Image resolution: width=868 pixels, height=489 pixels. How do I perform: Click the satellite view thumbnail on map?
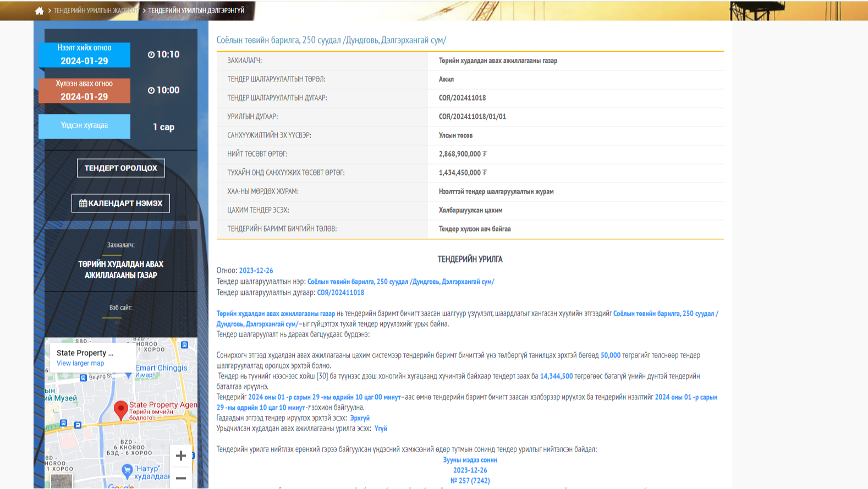click(61, 481)
